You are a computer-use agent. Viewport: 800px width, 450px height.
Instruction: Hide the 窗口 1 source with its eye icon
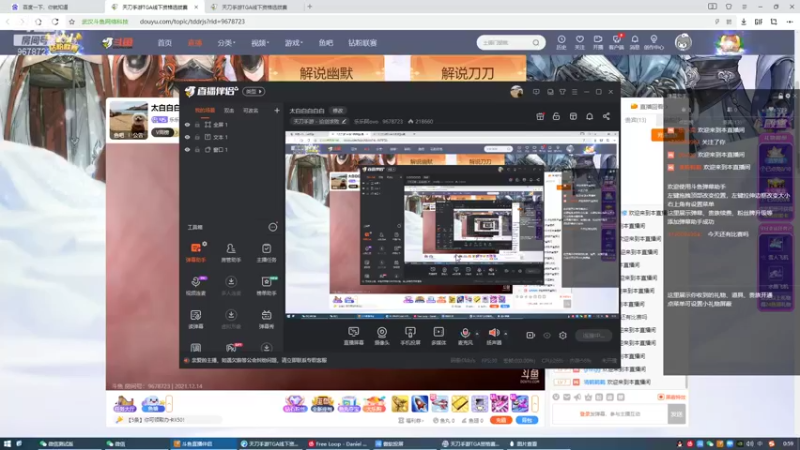pos(187,150)
